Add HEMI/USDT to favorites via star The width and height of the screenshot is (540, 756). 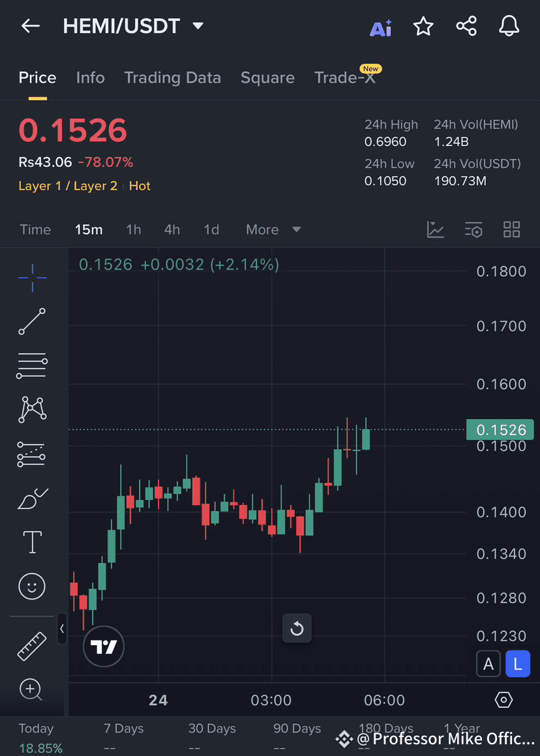(423, 26)
